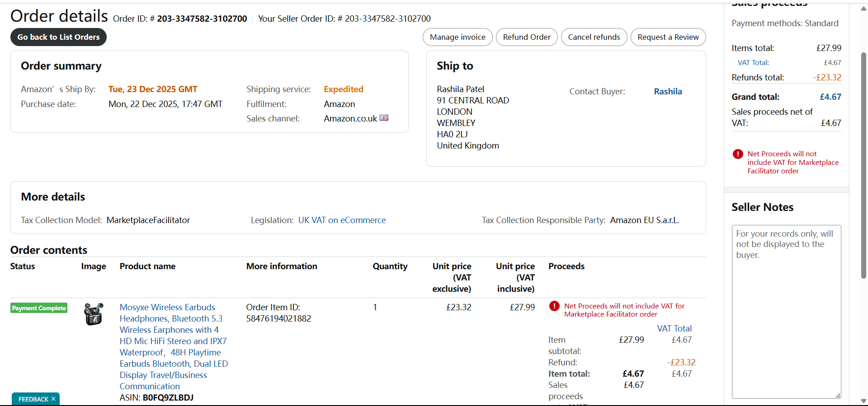Image resolution: width=868 pixels, height=406 pixels.
Task: Click Request a Review
Action: [x=668, y=37]
